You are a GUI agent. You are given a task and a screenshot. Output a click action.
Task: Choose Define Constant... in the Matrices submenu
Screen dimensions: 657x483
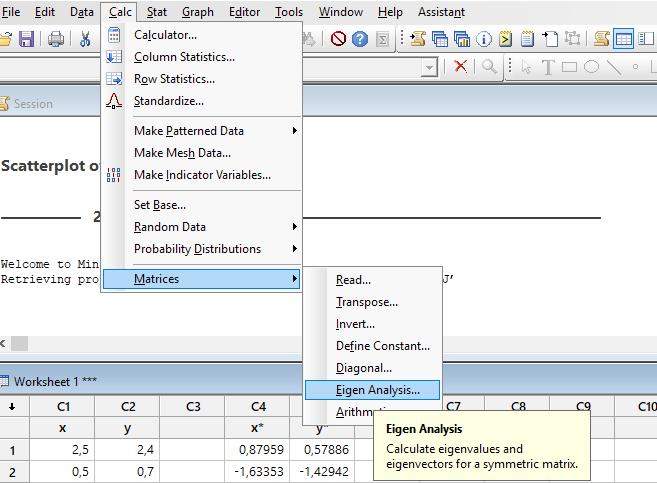(372, 346)
